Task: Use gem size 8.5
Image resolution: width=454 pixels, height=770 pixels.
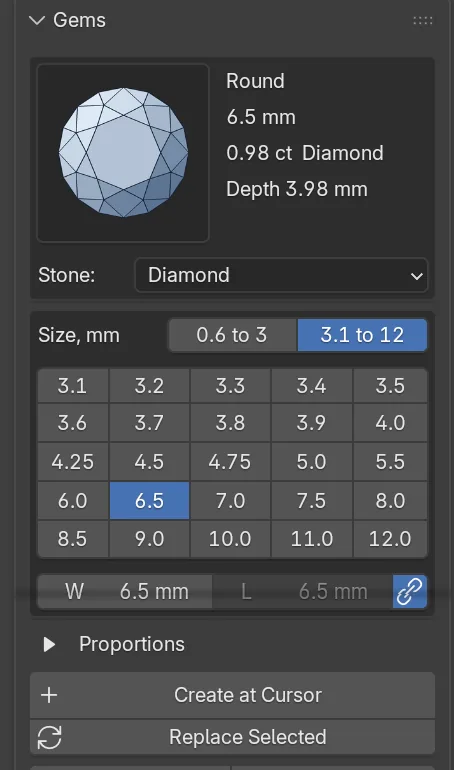Action: 73,539
